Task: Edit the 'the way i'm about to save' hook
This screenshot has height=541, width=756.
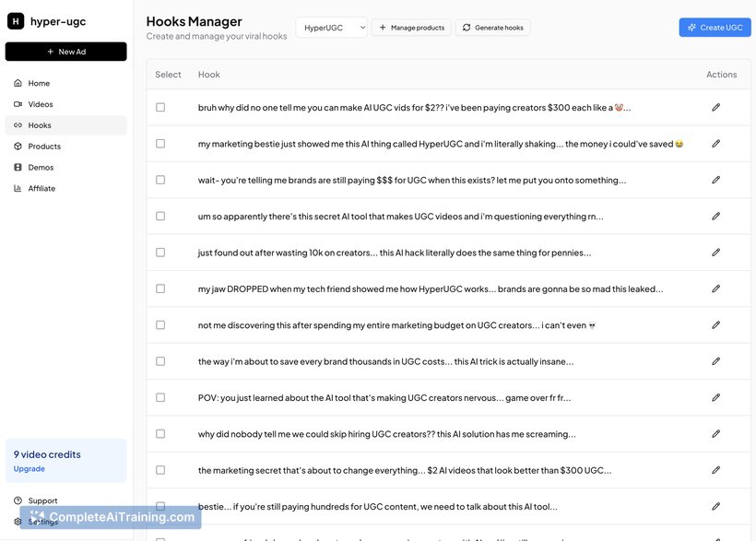Action: [x=716, y=361]
